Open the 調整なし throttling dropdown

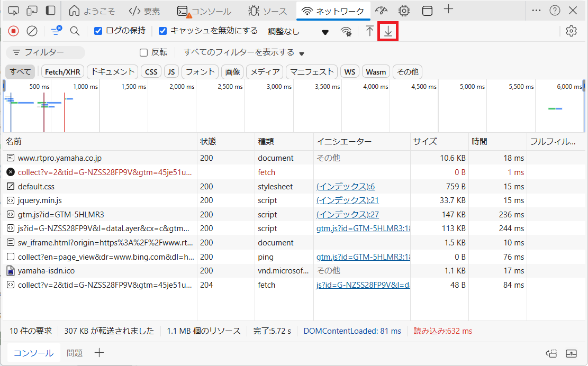(298, 32)
